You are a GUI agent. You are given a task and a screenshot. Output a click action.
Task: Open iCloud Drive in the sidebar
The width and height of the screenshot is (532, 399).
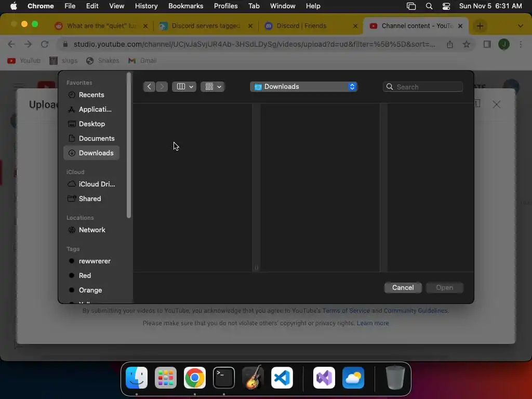click(x=91, y=184)
